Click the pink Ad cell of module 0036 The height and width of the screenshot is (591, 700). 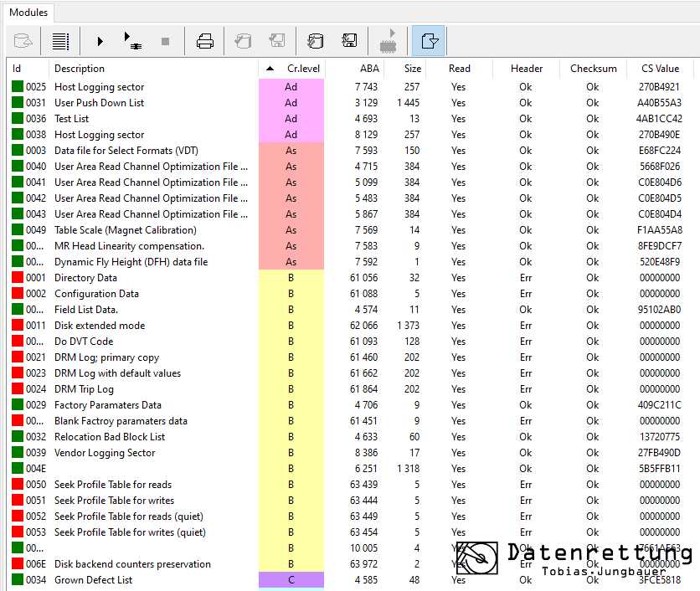[291, 119]
